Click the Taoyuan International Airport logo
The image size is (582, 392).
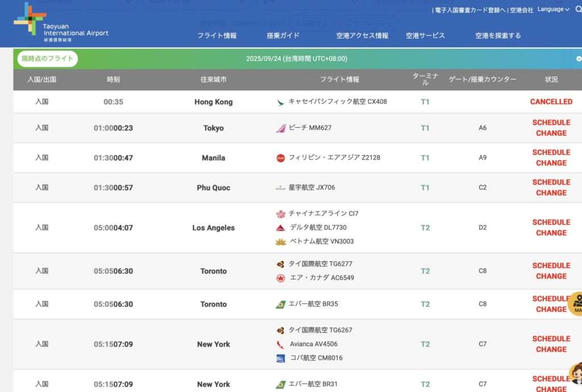click(x=61, y=22)
